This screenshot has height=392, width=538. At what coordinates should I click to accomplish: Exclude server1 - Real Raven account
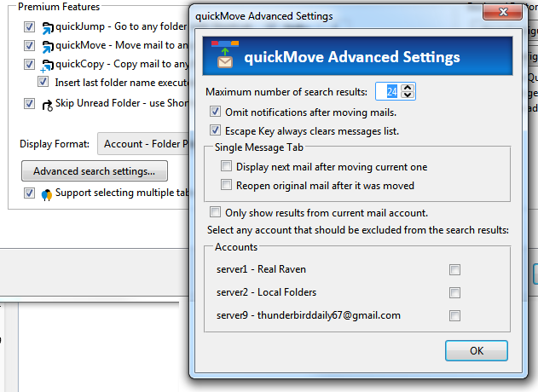pos(454,270)
